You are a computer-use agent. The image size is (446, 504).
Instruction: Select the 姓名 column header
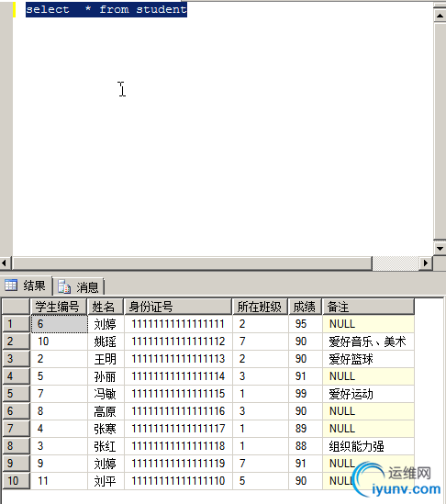click(106, 307)
